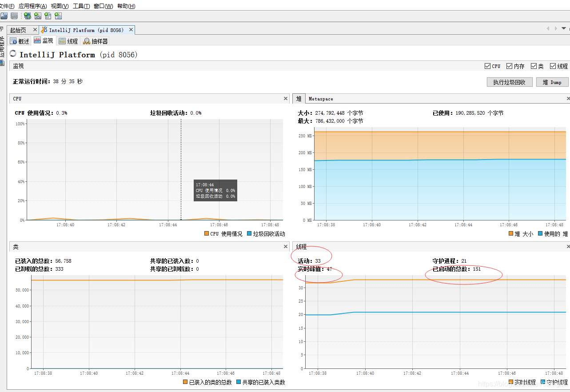Viewport: 570px width, 392px height.
Task: Click the Load snapshot toolbar icon
Action: [x=4, y=16]
